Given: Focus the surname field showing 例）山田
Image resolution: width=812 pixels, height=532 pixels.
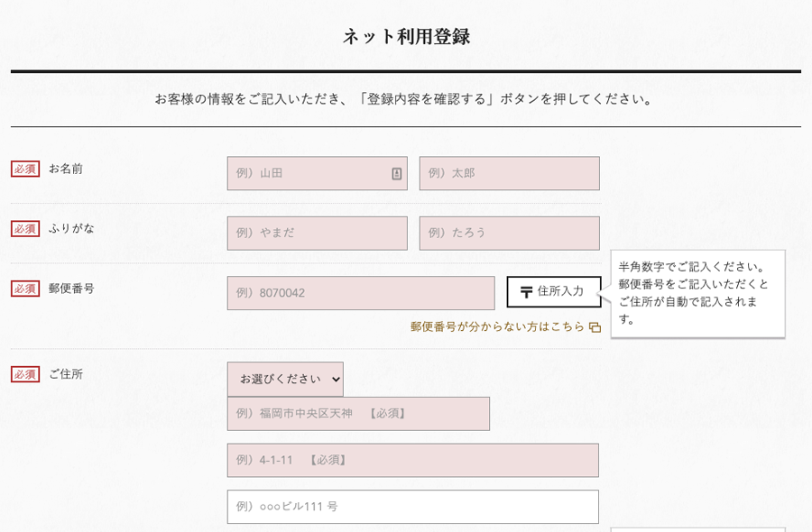Looking at the screenshot, I should (318, 173).
